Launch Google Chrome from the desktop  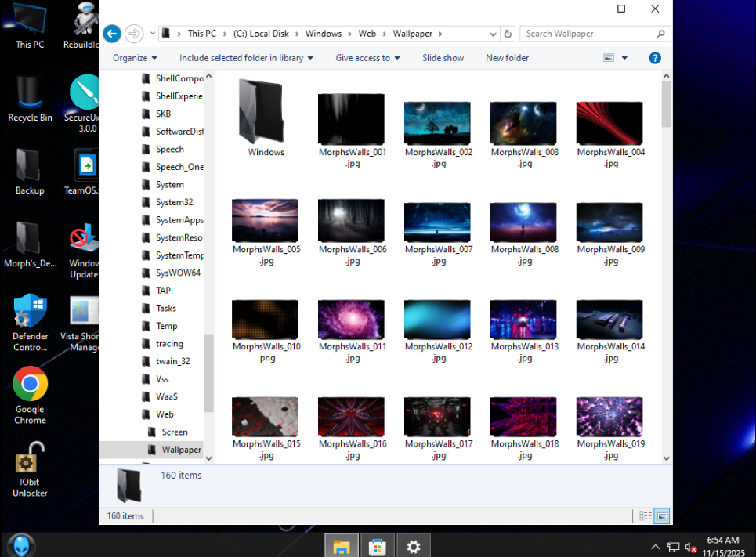(x=30, y=396)
